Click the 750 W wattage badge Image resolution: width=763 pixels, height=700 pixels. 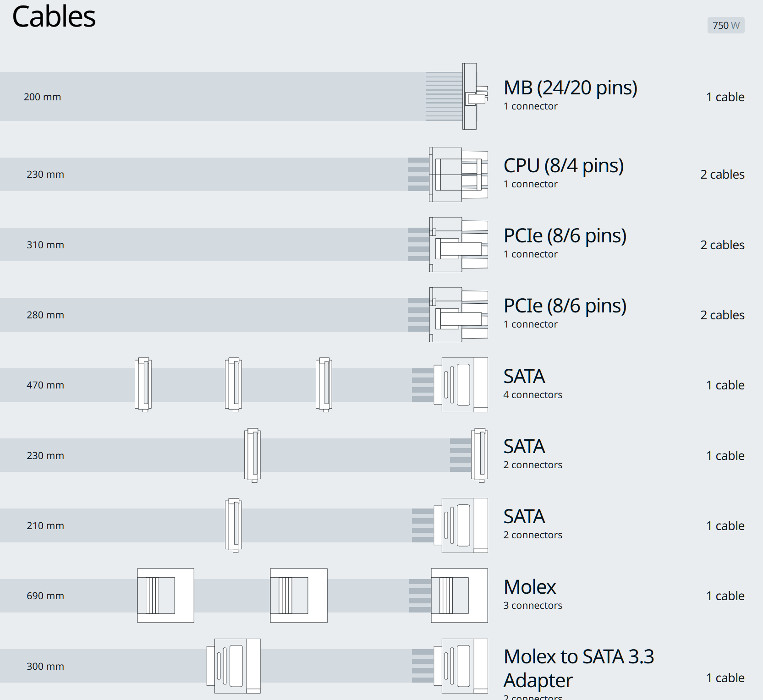click(x=726, y=25)
